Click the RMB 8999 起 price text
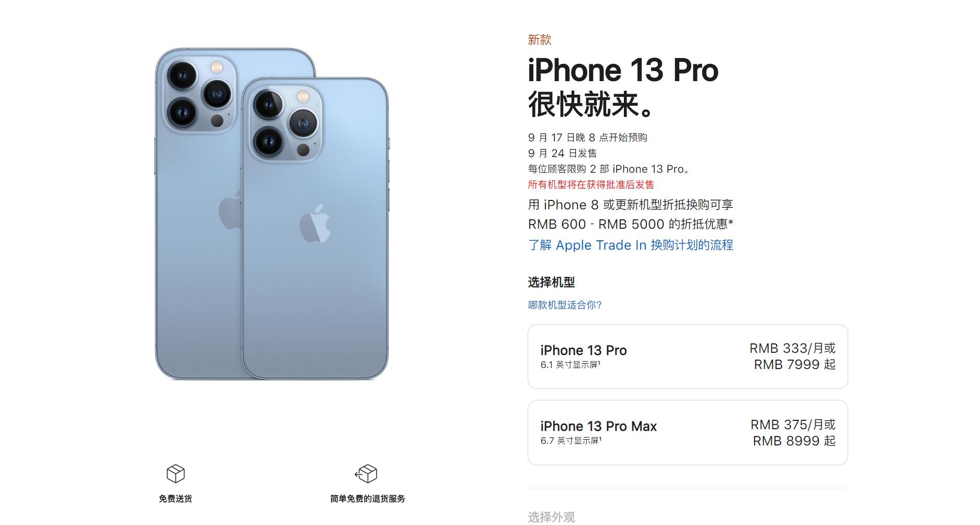 pyautogui.click(x=794, y=441)
